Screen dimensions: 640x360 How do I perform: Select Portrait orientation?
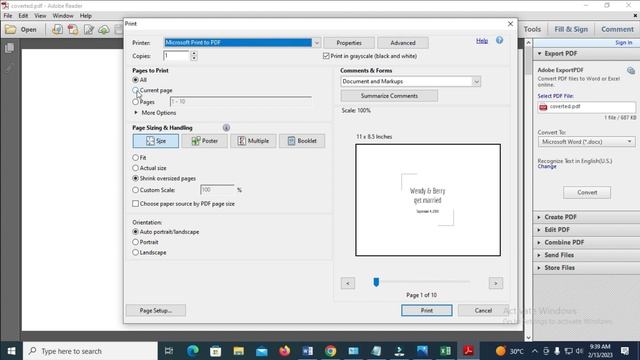click(x=136, y=242)
